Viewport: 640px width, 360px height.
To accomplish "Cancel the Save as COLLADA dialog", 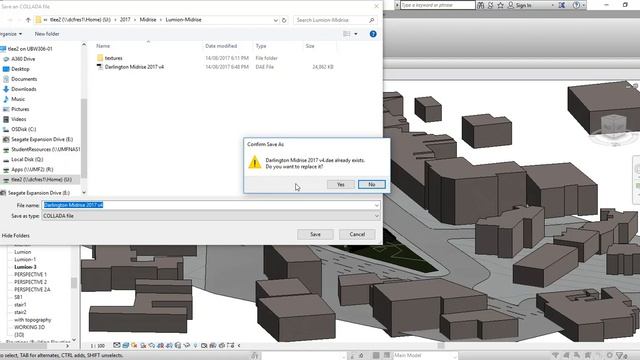I will [x=357, y=234].
